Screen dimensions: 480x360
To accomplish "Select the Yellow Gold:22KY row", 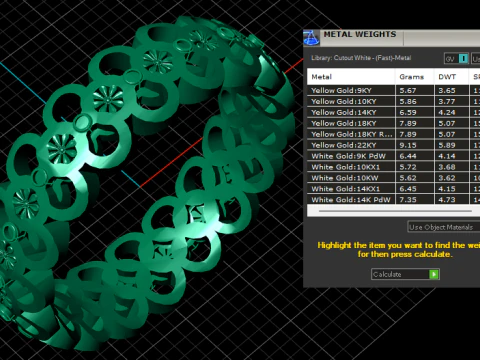I will tap(393, 145).
